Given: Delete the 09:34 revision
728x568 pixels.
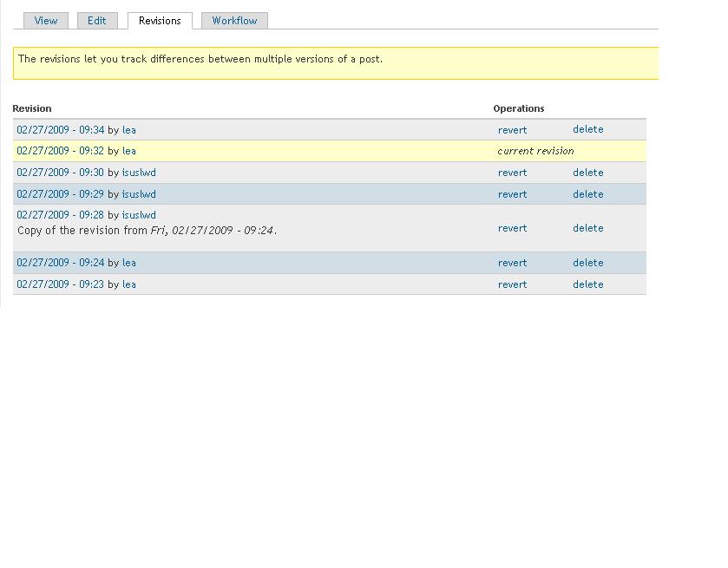Looking at the screenshot, I should [x=587, y=129].
